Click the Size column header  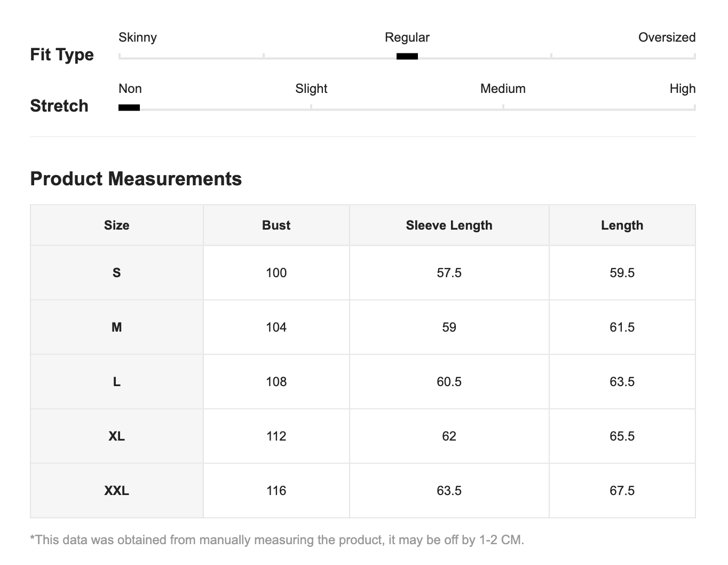[x=117, y=225]
